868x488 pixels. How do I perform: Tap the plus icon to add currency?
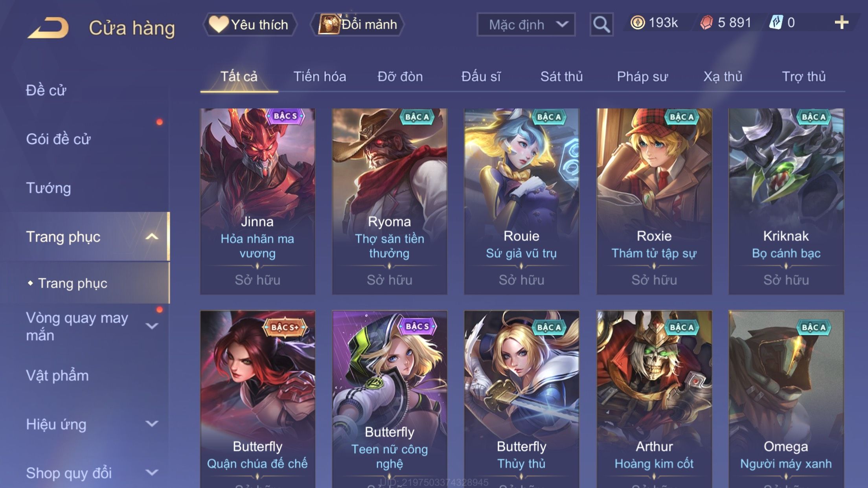click(x=841, y=23)
